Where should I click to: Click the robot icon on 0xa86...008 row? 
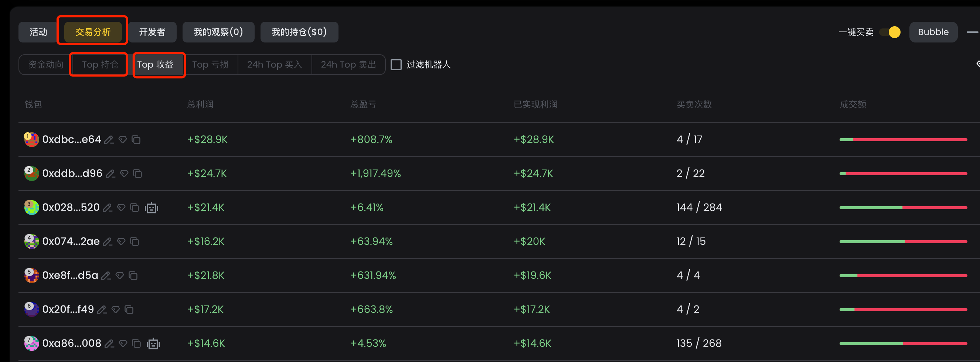(153, 344)
